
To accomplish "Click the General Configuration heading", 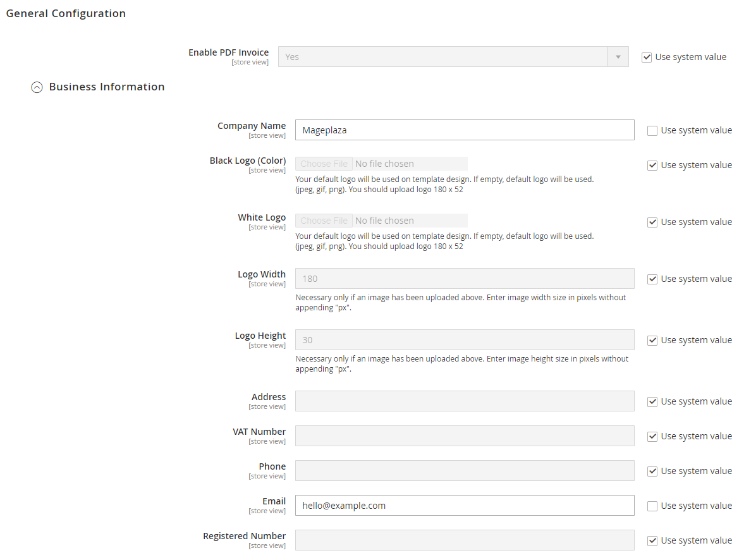I will click(x=66, y=14).
